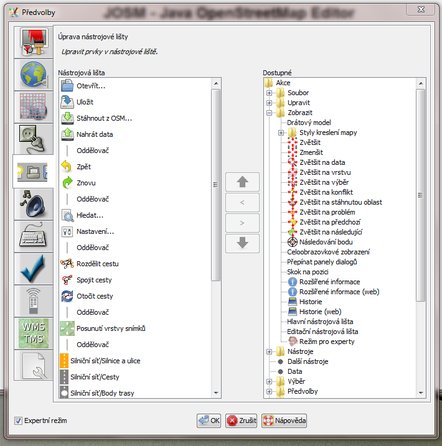This screenshot has height=446, width=442.
Task: Select the Uložit save icon
Action: [67, 102]
